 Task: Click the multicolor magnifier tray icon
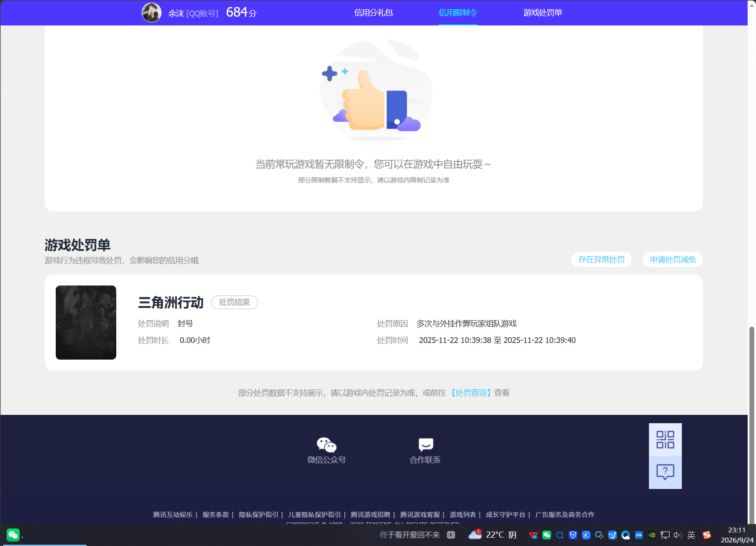[x=599, y=535]
